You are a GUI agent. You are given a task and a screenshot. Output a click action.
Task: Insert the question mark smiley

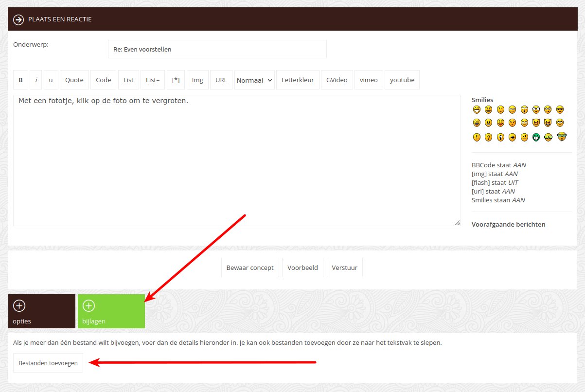click(488, 137)
